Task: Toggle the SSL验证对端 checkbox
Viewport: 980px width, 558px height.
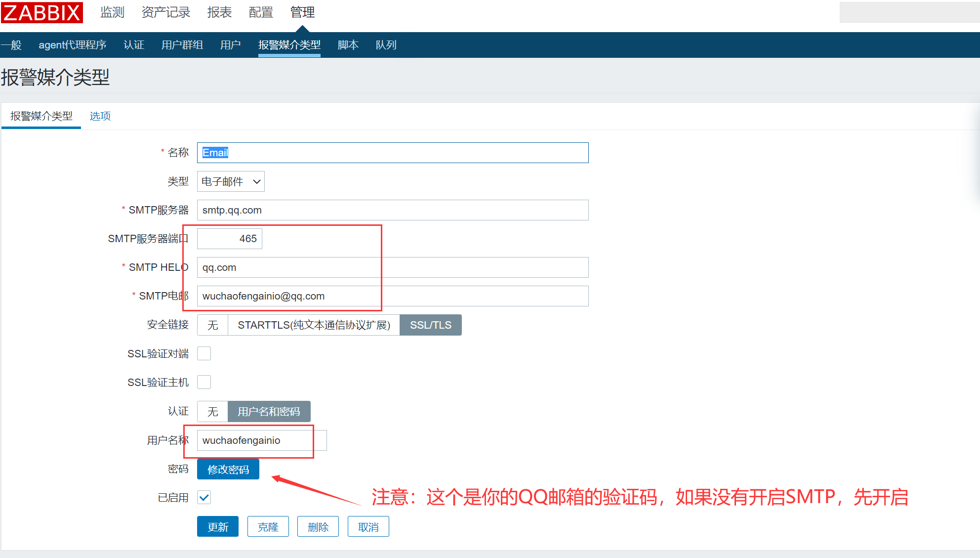Action: coord(204,353)
